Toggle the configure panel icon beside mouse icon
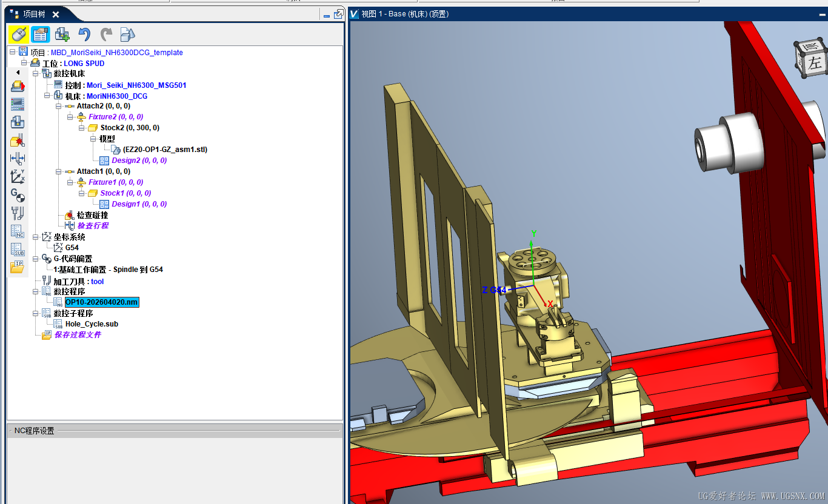Viewport: 828px width, 504px height. (x=41, y=35)
